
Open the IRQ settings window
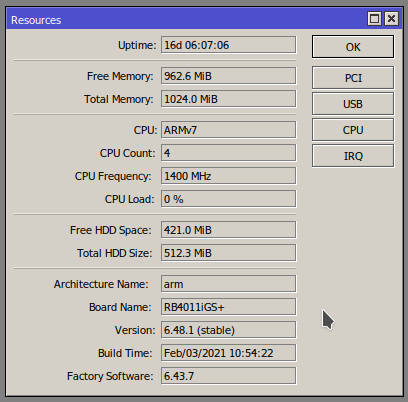[x=353, y=156]
